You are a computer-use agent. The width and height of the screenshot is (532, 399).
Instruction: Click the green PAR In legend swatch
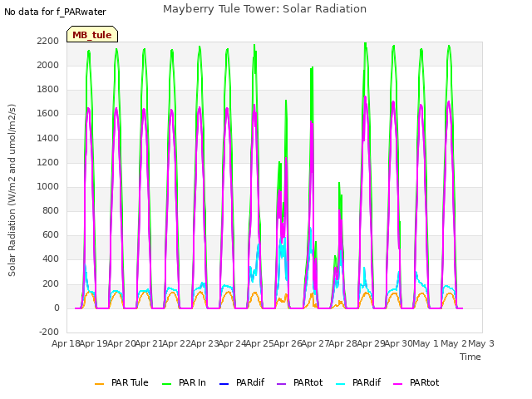(x=166, y=384)
